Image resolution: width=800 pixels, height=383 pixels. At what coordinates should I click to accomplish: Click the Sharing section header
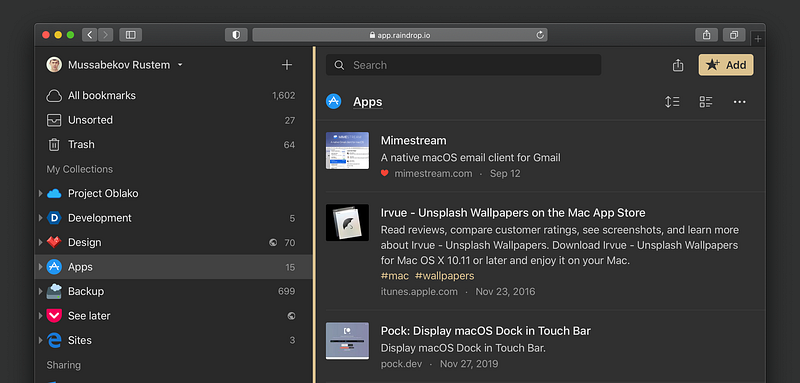point(63,365)
